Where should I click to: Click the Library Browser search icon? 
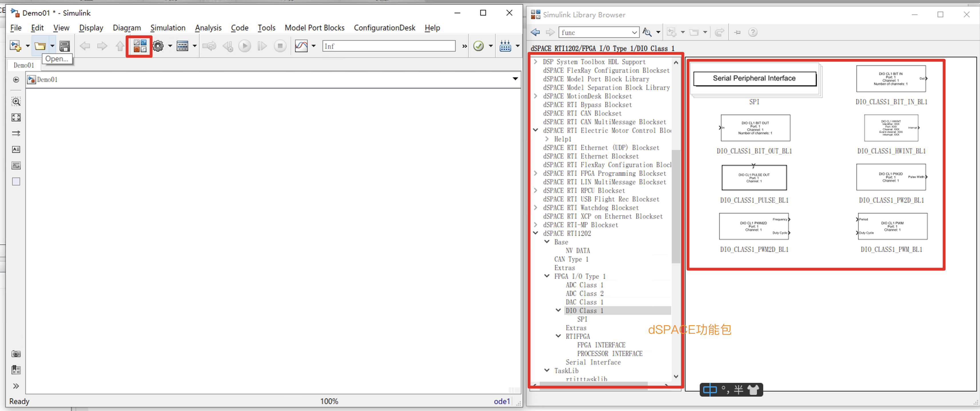click(x=647, y=32)
